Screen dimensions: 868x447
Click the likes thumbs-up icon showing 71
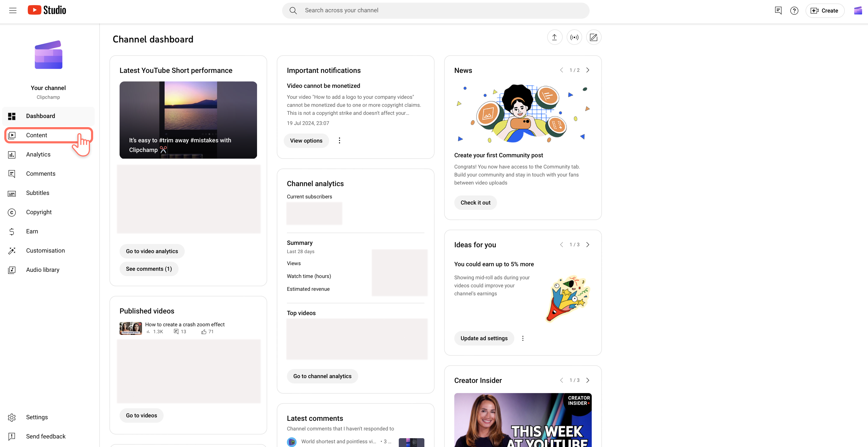click(x=204, y=332)
